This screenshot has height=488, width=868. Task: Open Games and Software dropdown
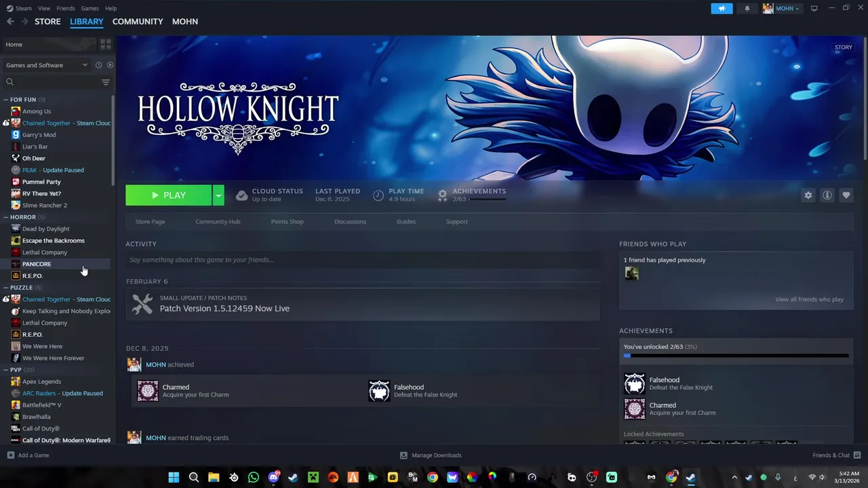pyautogui.click(x=46, y=65)
